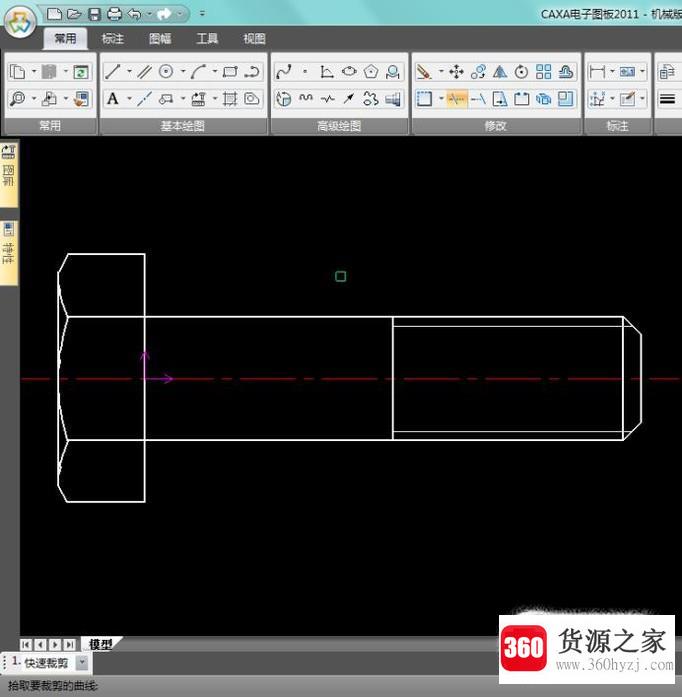This screenshot has width=682, height=697.
Task: Select the Parallel lines tool
Action: [144, 72]
